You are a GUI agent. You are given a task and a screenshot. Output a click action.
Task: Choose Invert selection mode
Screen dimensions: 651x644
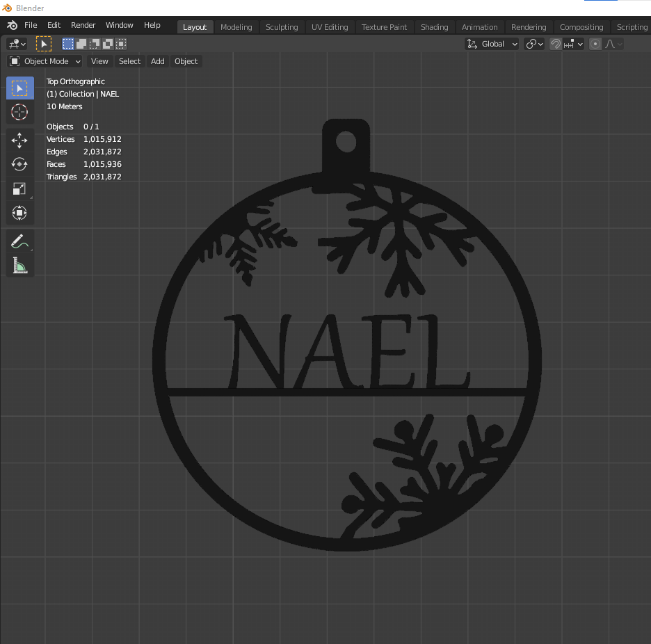pos(108,44)
